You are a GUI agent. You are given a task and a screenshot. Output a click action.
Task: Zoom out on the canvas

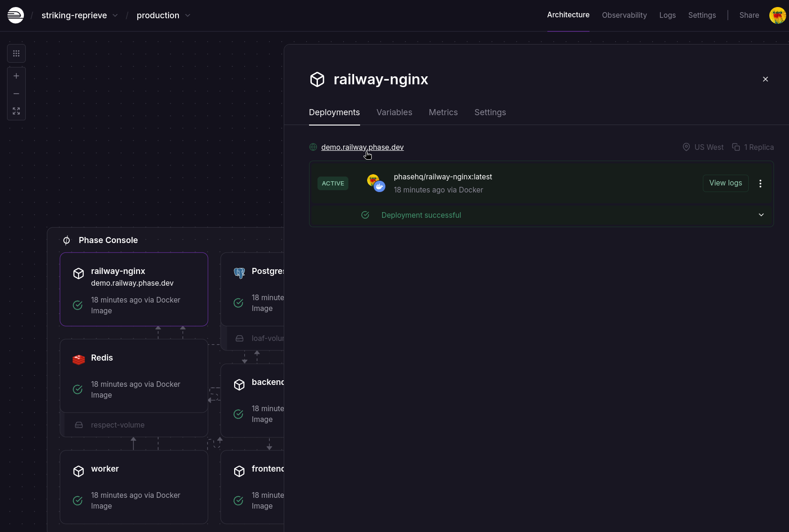pyautogui.click(x=16, y=94)
